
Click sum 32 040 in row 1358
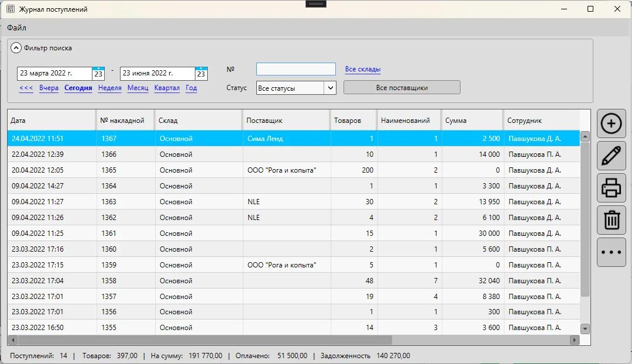point(473,280)
